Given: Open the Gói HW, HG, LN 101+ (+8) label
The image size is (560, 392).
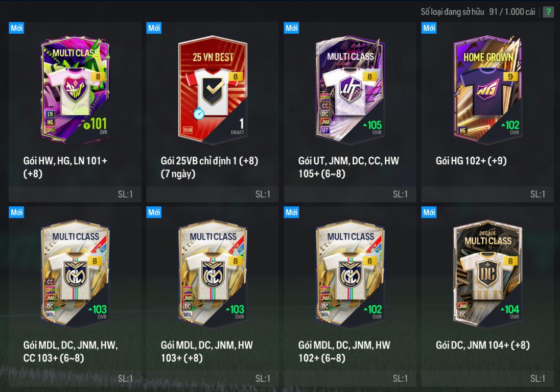Looking at the screenshot, I should click(65, 167).
